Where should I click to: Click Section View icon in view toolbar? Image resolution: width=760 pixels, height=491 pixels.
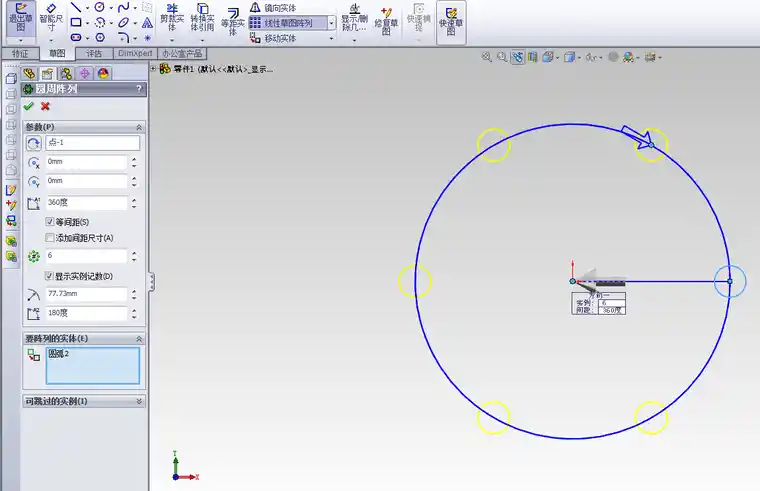pyautogui.click(x=532, y=57)
